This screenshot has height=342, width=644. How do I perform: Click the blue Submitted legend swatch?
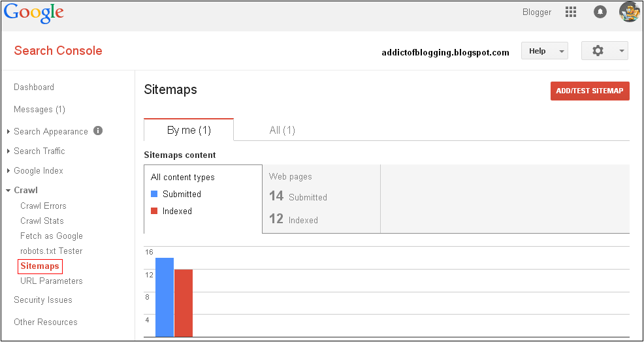(x=154, y=194)
